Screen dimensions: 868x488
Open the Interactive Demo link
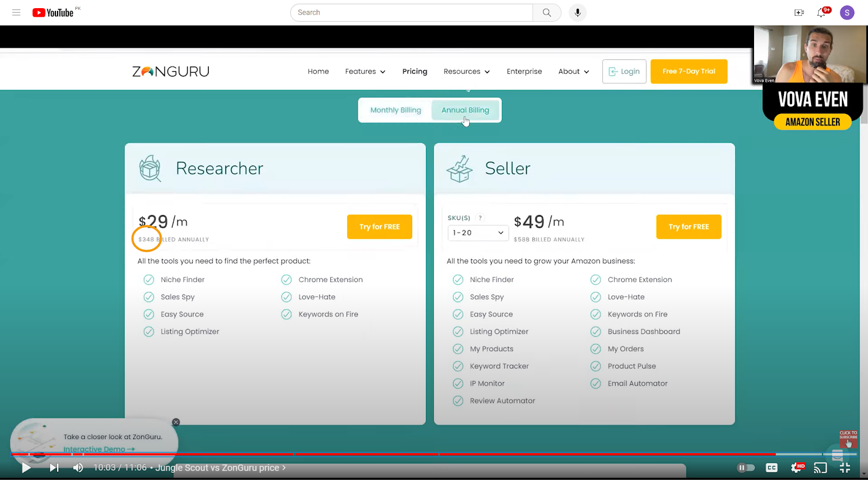click(99, 449)
